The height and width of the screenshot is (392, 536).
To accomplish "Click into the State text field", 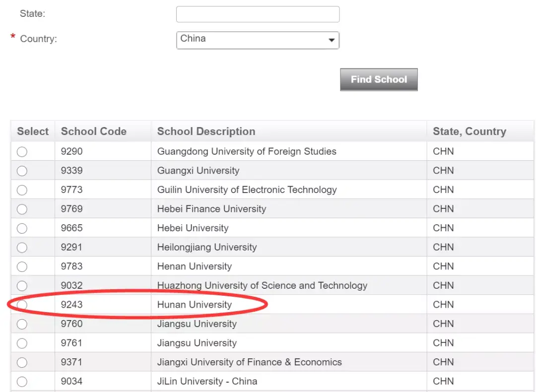I will [258, 14].
